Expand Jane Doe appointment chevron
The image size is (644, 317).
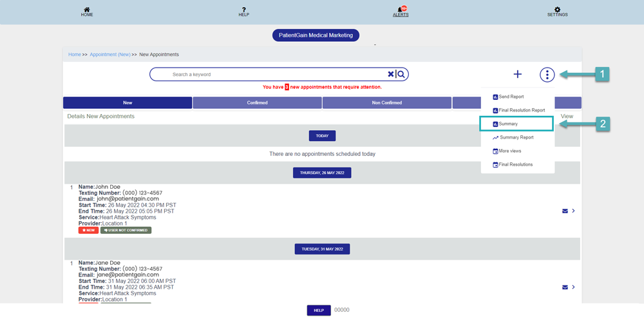[573, 287]
